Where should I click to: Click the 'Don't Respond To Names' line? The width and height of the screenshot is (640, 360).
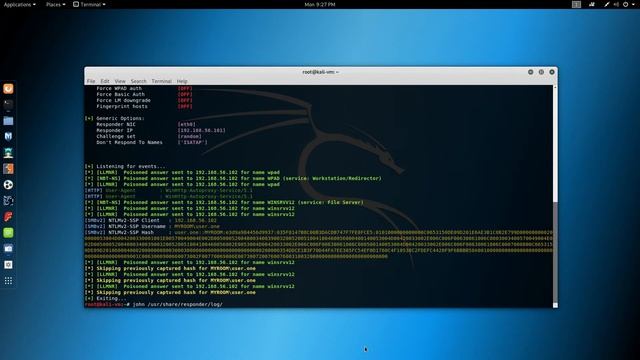[x=152, y=142]
